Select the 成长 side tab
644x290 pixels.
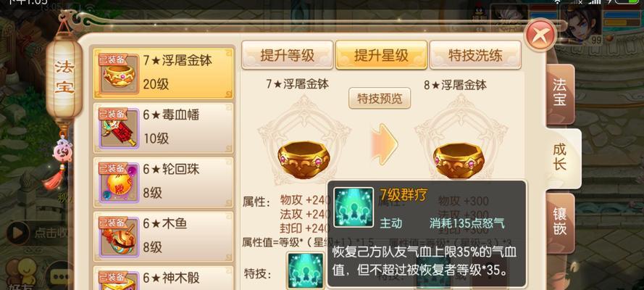tap(562, 158)
